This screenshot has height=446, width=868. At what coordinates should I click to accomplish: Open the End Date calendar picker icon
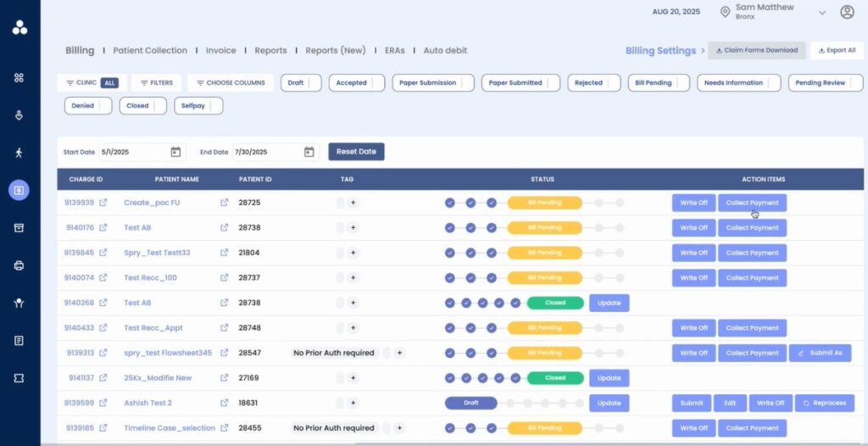pos(309,152)
